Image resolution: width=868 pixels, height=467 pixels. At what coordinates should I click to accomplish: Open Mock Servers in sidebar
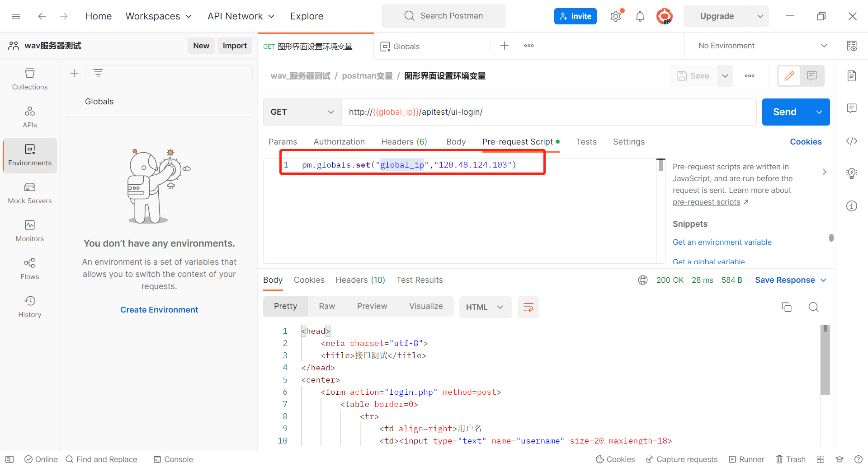coord(30,193)
